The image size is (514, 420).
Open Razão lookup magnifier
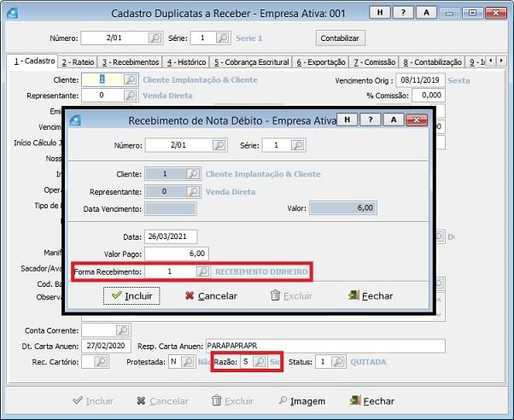(x=260, y=362)
